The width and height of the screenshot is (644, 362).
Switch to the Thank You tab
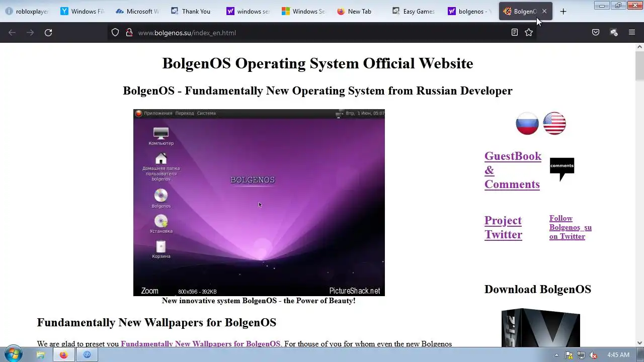pyautogui.click(x=194, y=11)
